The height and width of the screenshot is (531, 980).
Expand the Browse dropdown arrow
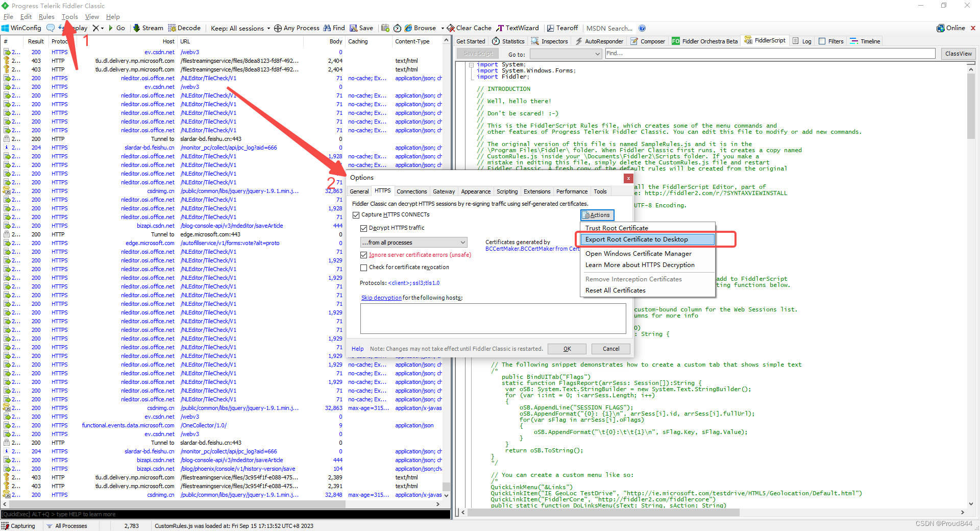(443, 28)
